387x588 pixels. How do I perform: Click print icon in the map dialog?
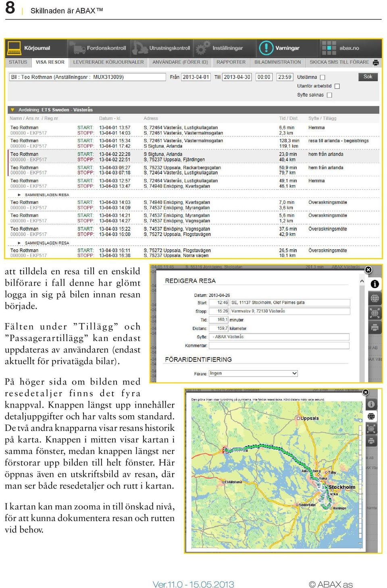pos(371,441)
